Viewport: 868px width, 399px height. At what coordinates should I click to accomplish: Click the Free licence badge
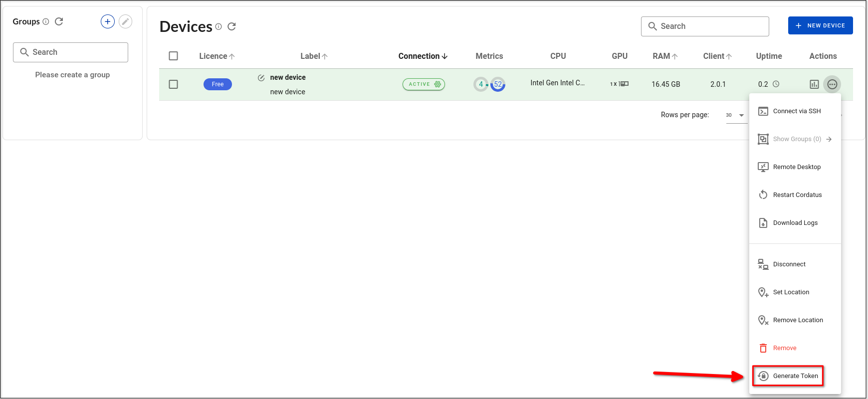(217, 84)
